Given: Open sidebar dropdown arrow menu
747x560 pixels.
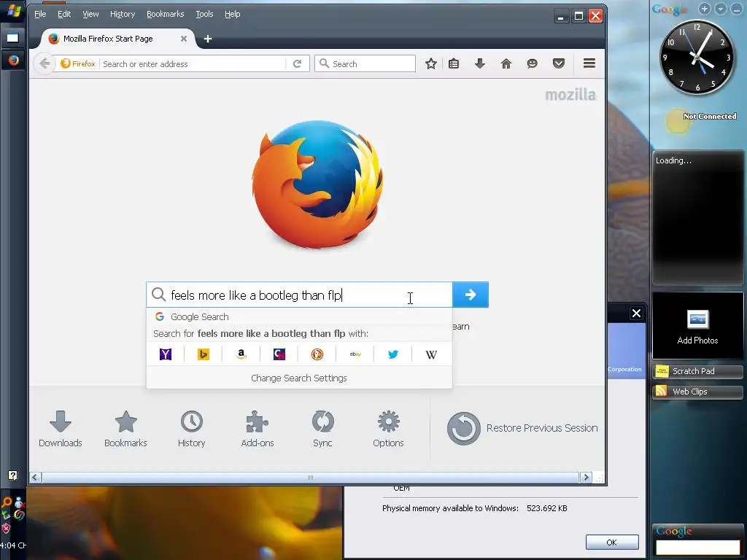Looking at the screenshot, I should pos(721,9).
